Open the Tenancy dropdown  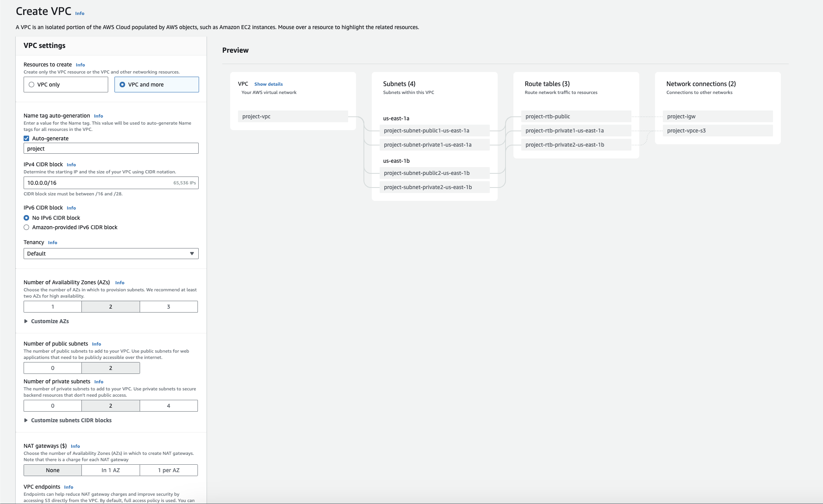pos(111,254)
